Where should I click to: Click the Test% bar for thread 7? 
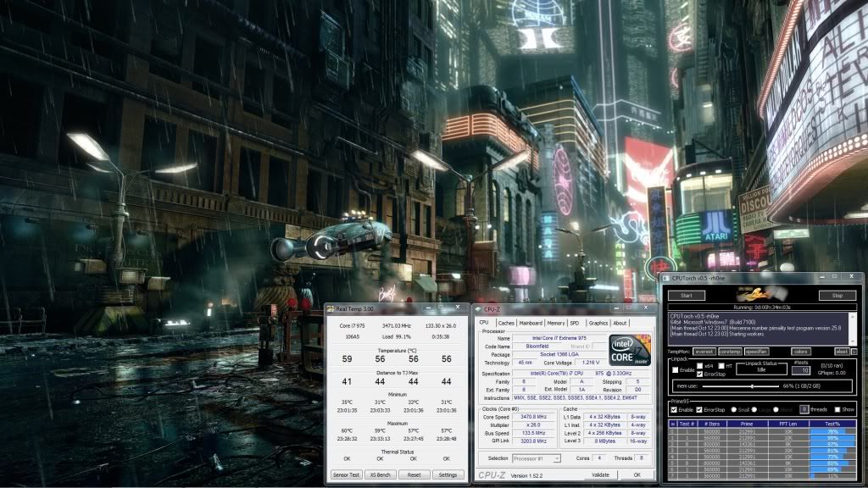832,476
